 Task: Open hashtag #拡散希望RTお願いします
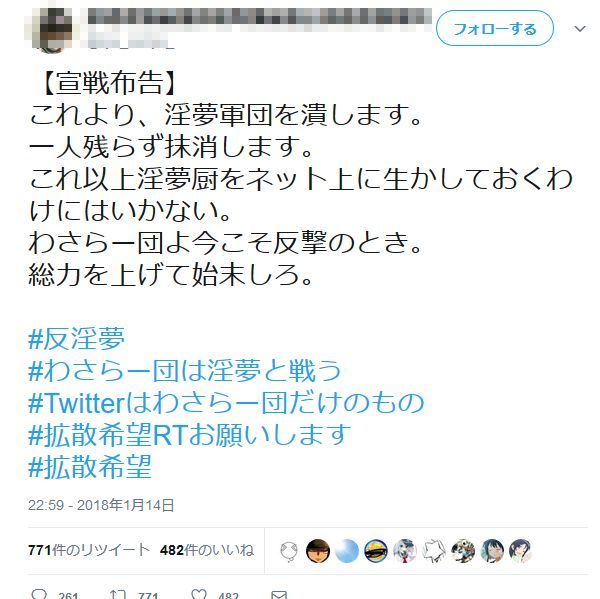pos(189,435)
